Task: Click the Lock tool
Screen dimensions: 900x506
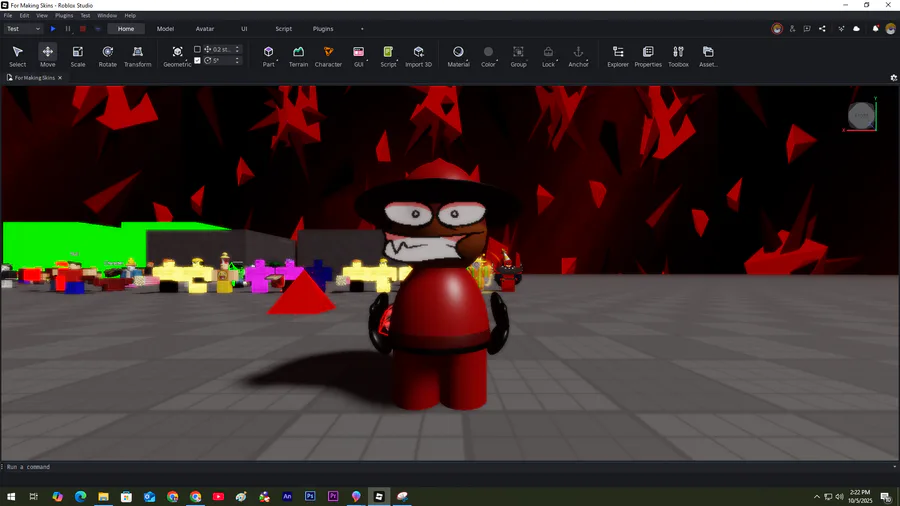Action: pos(548,56)
